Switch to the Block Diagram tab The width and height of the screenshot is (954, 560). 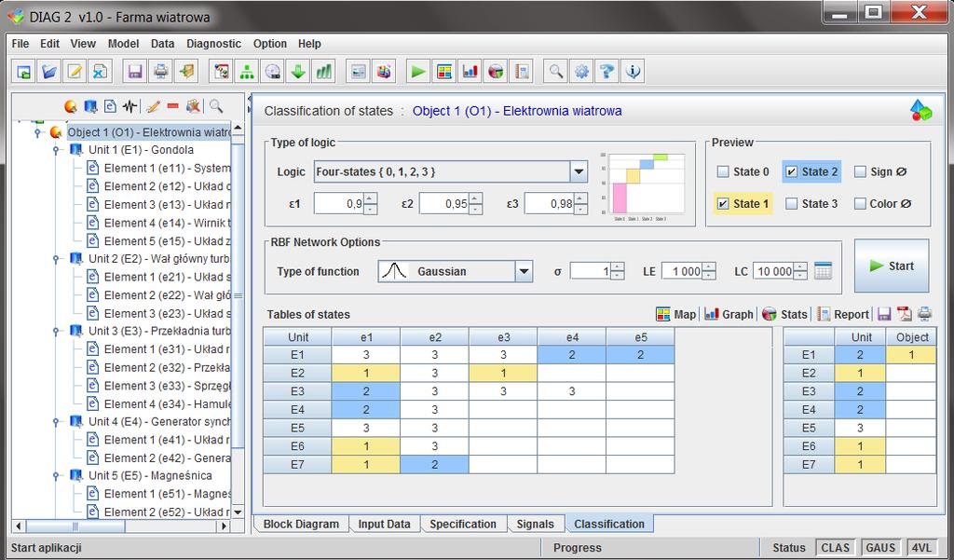(x=301, y=524)
